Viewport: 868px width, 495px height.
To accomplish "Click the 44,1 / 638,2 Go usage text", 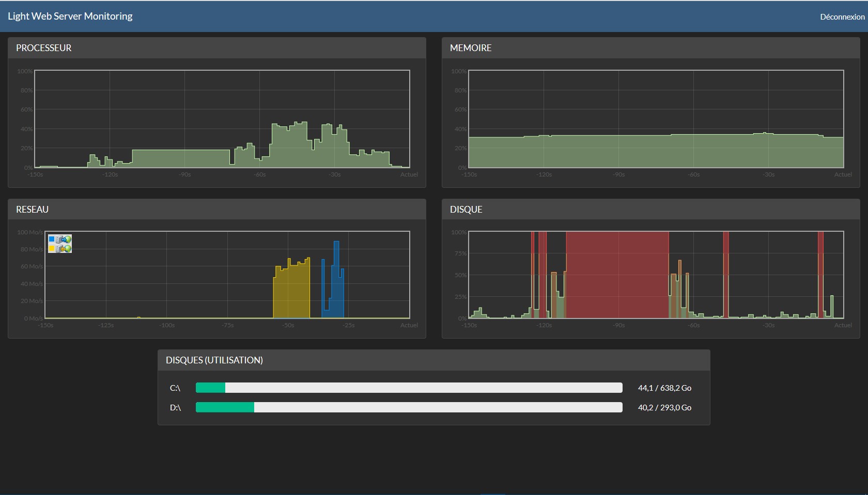I will (664, 388).
